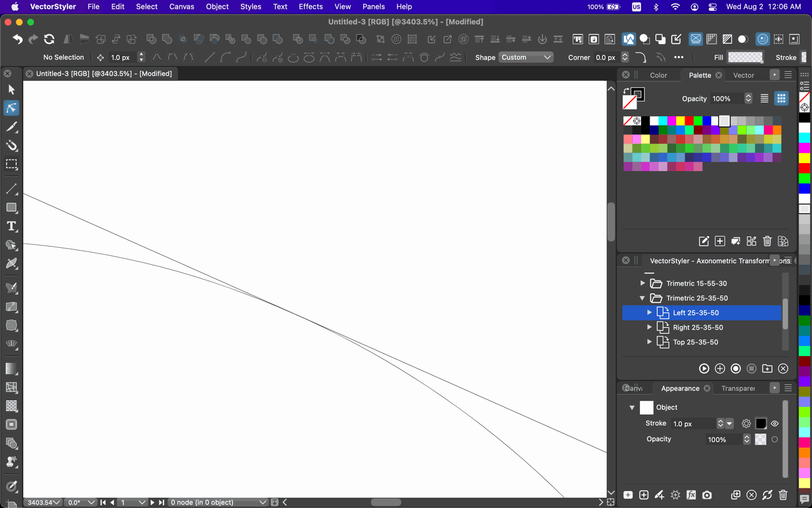Viewport: 812px width, 508px height.
Task: Click the Undo arrow icon
Action: click(17, 39)
